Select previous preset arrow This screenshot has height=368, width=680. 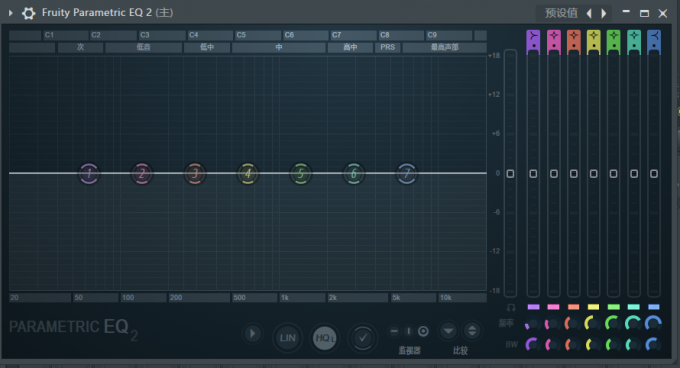589,13
